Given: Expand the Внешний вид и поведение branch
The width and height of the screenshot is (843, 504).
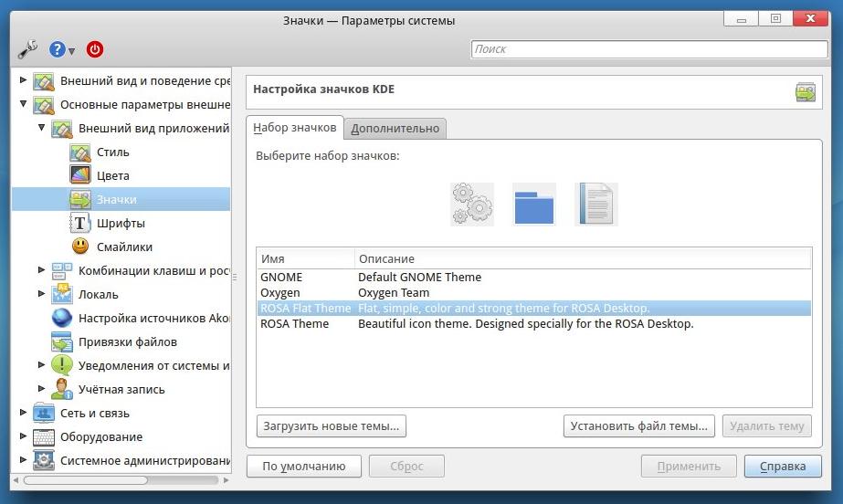Looking at the screenshot, I should [x=23, y=80].
